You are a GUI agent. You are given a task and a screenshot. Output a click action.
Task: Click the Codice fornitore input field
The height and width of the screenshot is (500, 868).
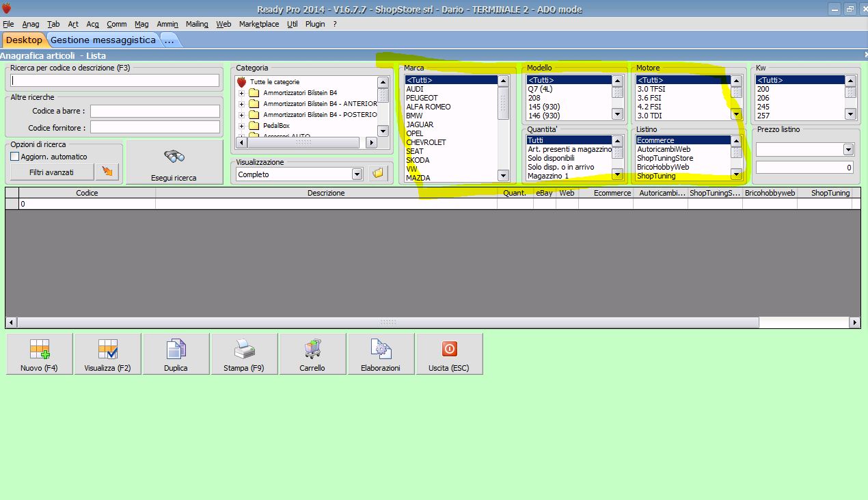155,127
